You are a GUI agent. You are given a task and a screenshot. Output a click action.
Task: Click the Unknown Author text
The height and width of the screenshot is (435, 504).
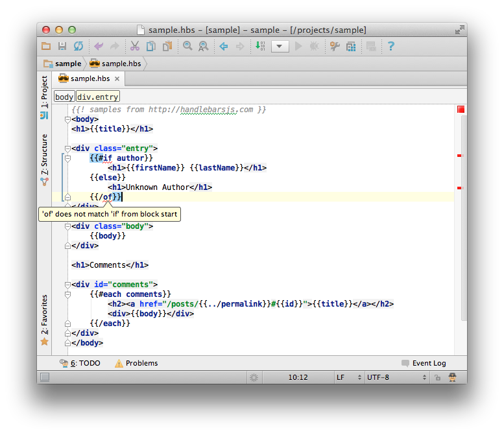point(158,187)
